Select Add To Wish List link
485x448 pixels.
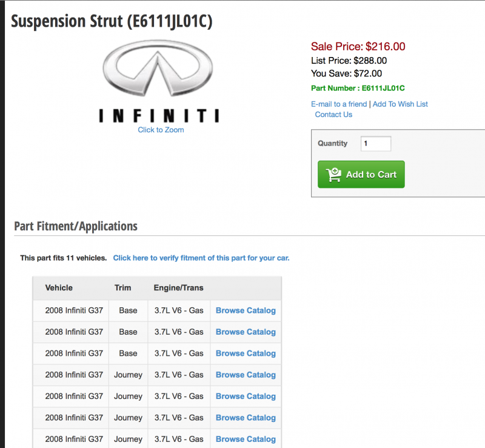[400, 104]
